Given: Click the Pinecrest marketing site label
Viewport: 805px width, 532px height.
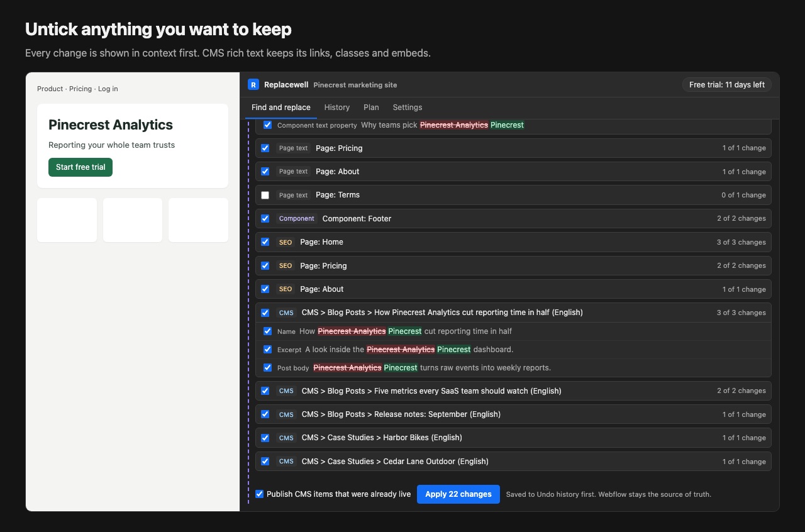Looking at the screenshot, I should coord(355,85).
